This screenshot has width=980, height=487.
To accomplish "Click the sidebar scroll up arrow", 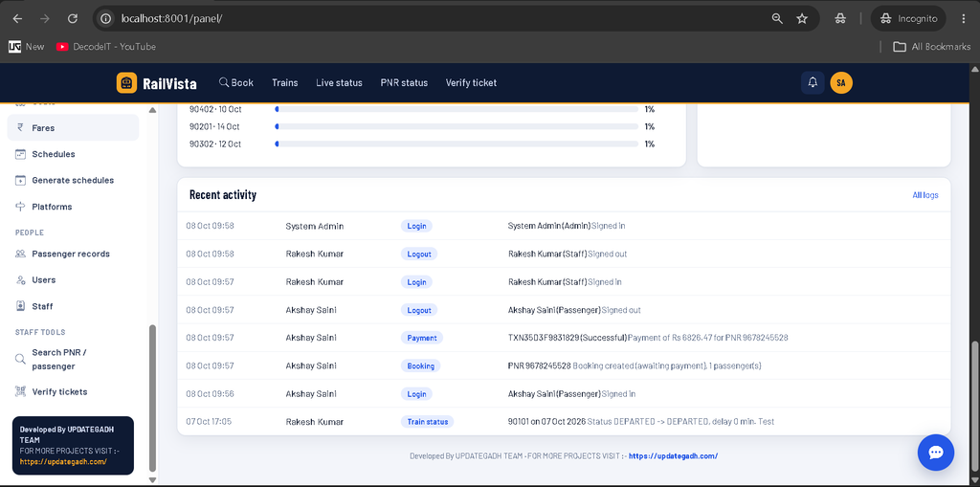I will coord(152,110).
